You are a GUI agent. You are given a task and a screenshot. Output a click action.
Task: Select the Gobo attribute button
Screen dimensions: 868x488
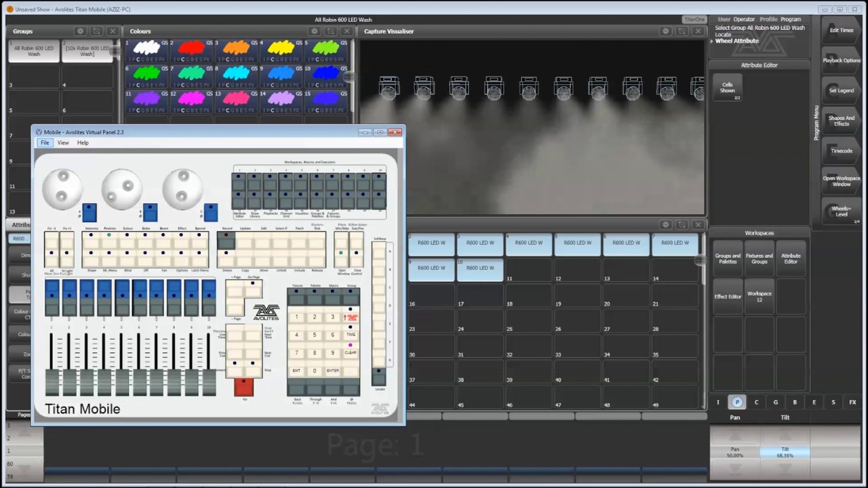point(145,241)
